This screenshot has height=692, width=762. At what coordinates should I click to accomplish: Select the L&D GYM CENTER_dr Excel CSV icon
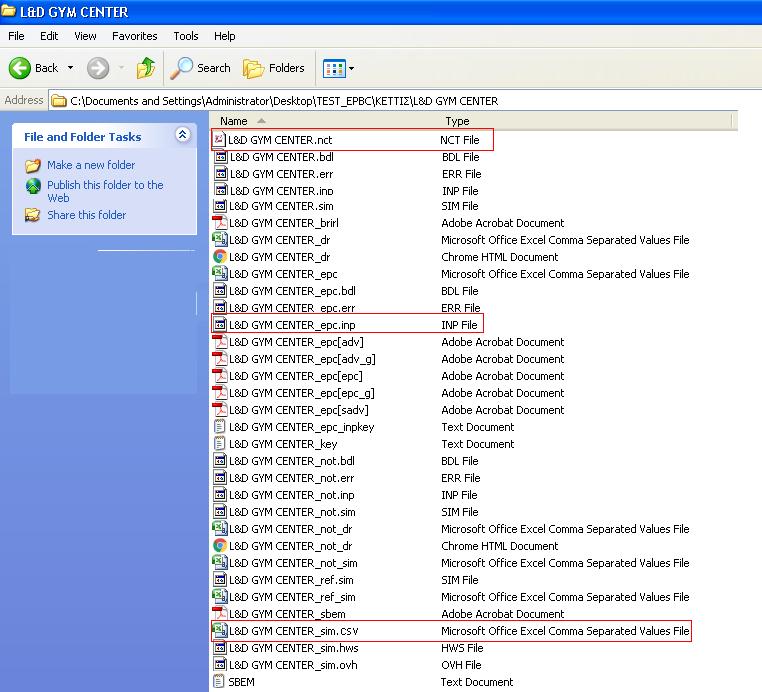point(220,240)
